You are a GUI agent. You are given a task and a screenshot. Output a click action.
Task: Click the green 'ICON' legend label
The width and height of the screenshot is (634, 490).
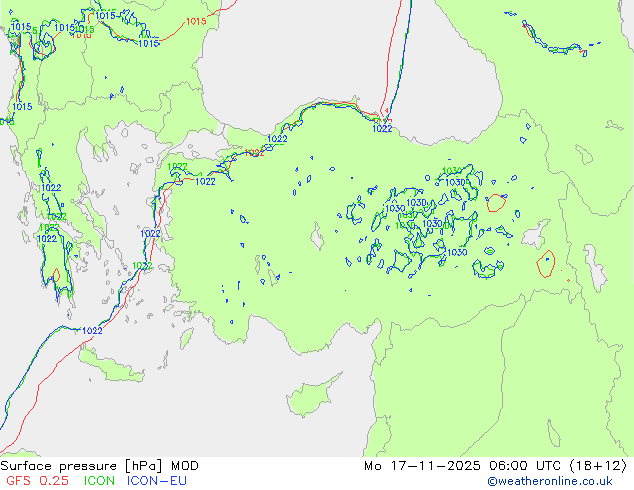click(99, 481)
